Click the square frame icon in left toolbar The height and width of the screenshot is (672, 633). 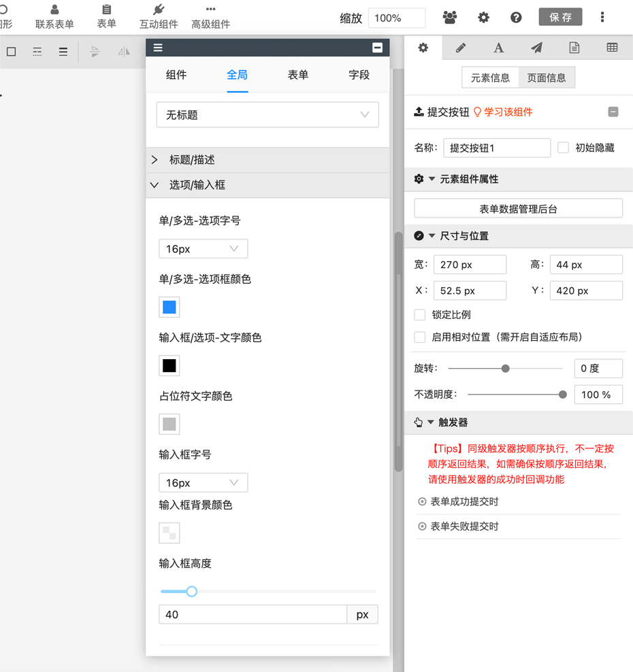(x=12, y=52)
